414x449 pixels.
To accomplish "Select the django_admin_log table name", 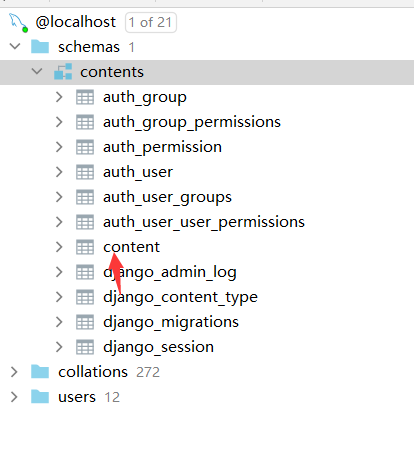I will tap(170, 273).
